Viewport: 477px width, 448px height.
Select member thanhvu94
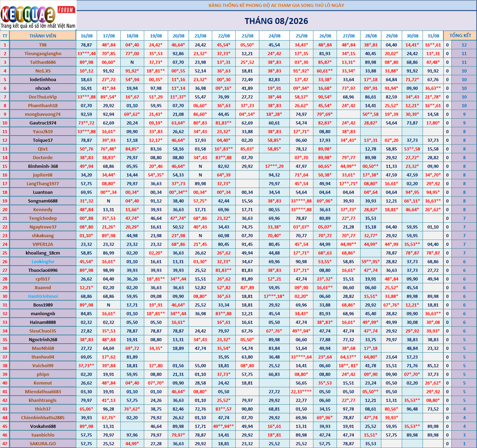pos(43,357)
